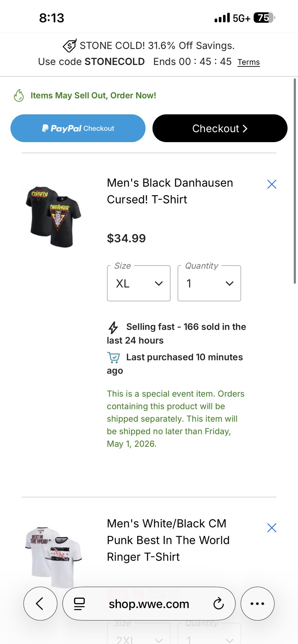The height and width of the screenshot is (644, 298).
Task: Proceed with the black Checkout button
Action: pos(220,128)
